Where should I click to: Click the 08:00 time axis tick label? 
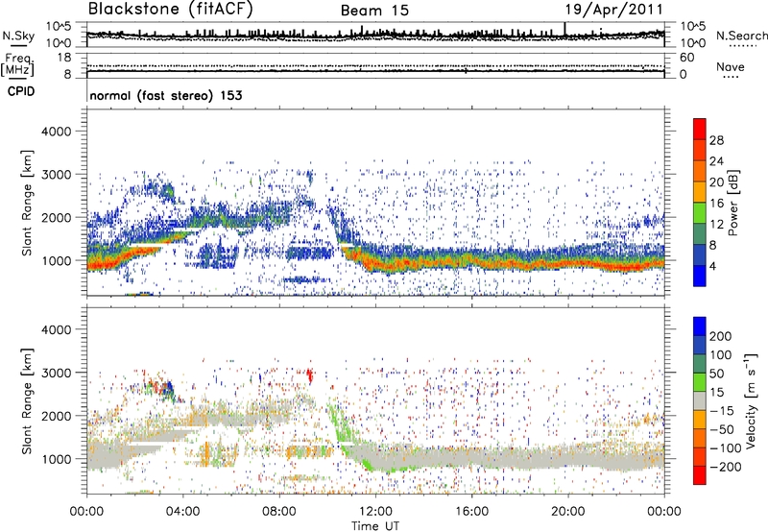[x=279, y=512]
